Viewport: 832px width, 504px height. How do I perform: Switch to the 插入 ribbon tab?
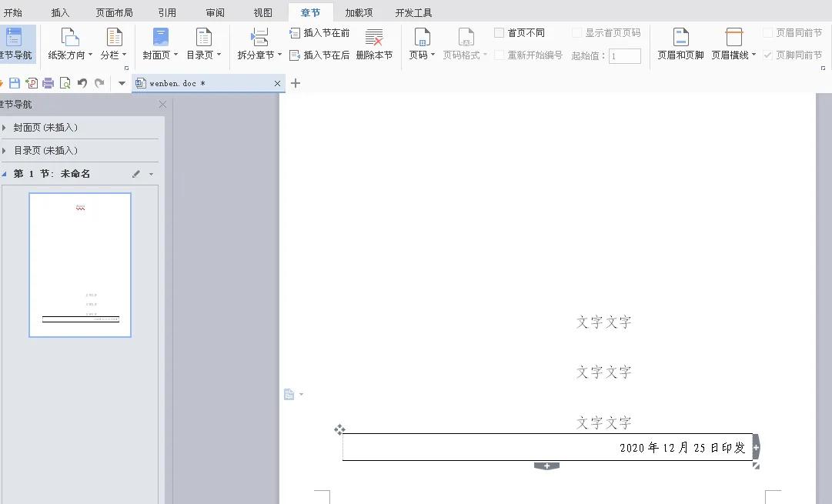point(61,12)
